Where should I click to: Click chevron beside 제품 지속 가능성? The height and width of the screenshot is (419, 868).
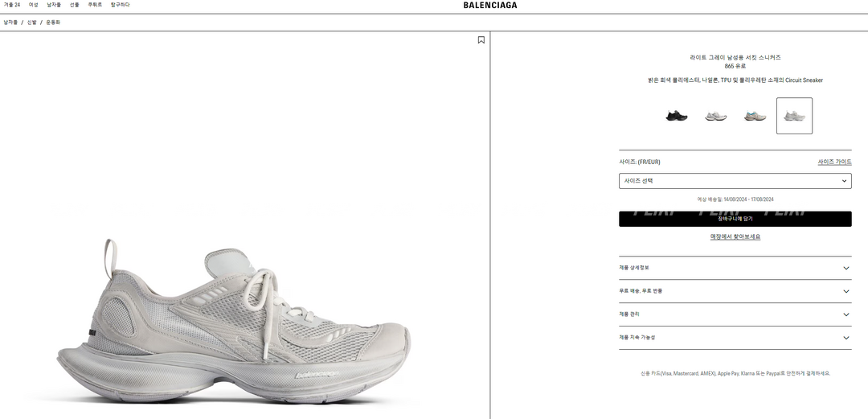click(x=845, y=338)
